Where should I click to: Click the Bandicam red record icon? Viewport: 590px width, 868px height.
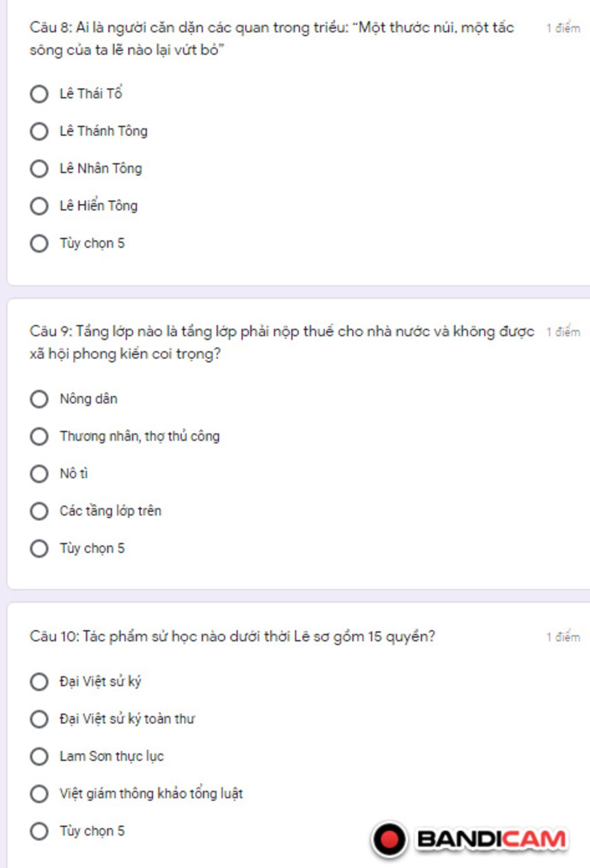tap(389, 839)
